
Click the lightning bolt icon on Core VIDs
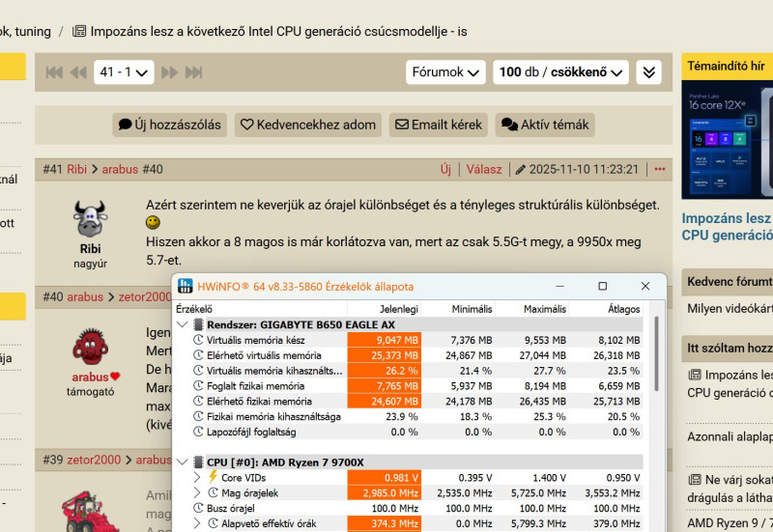coord(213,477)
